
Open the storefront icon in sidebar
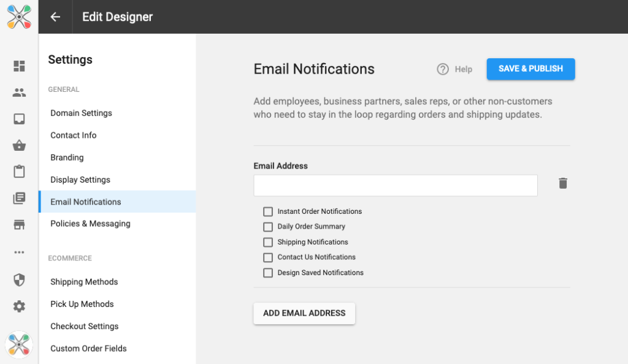pyautogui.click(x=19, y=225)
